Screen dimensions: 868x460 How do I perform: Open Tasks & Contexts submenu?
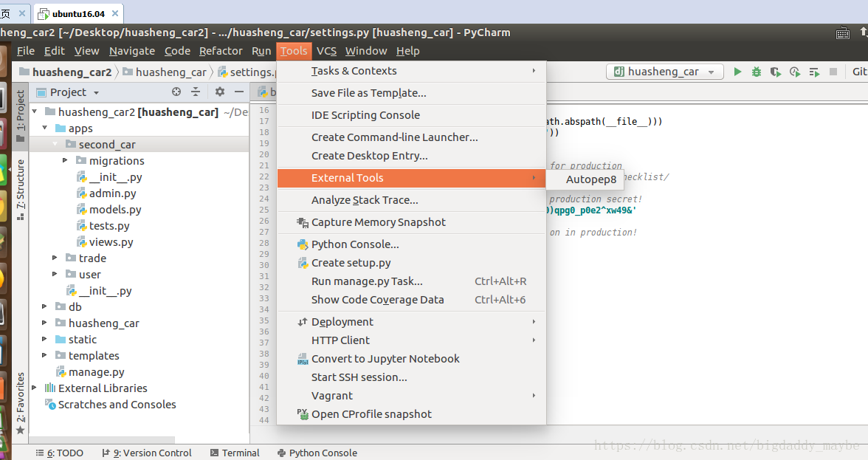point(411,71)
